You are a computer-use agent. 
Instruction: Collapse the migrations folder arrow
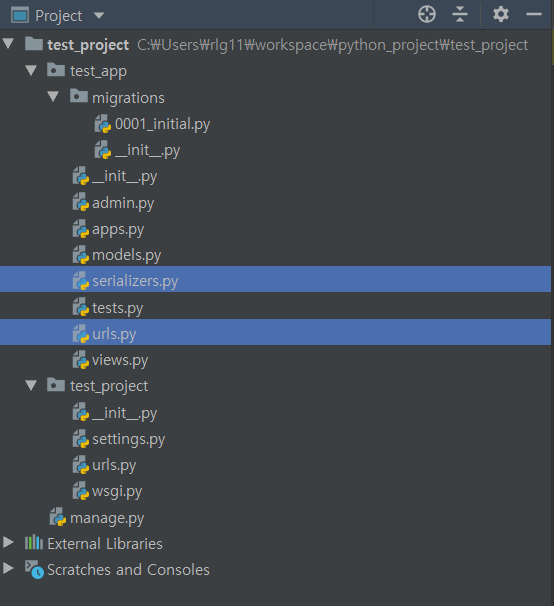[53, 96]
